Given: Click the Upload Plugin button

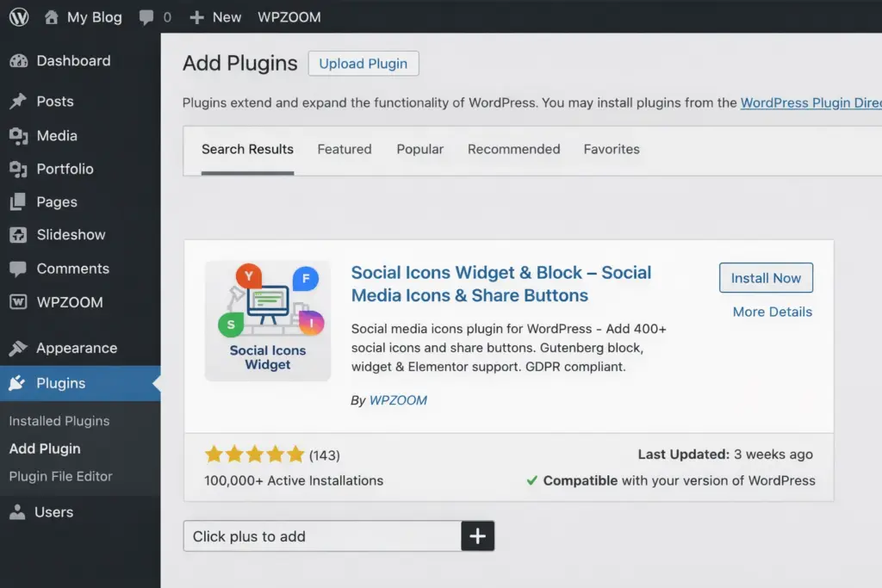Looking at the screenshot, I should coord(363,65).
